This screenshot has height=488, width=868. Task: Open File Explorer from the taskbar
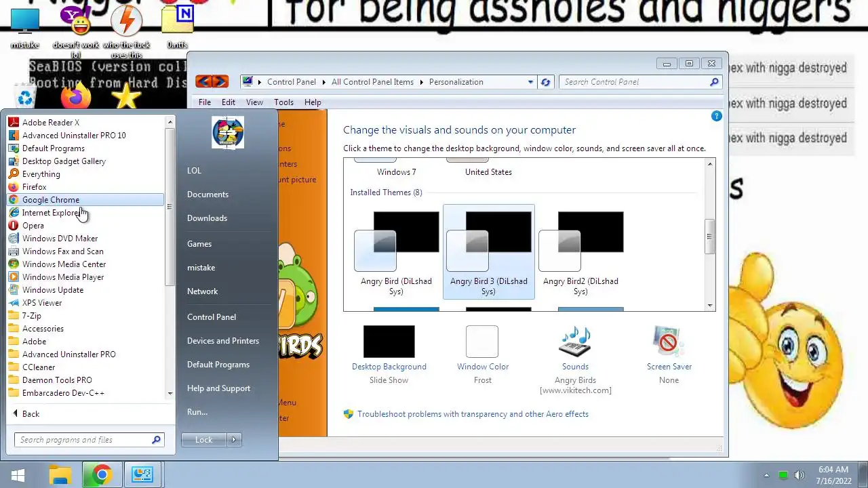point(60,475)
